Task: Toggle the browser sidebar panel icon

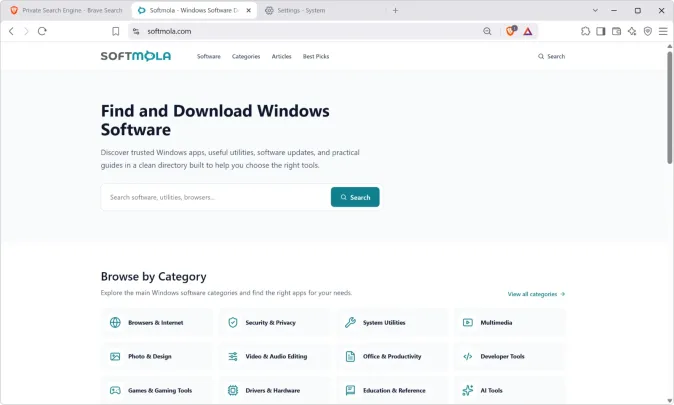Action: [x=601, y=31]
